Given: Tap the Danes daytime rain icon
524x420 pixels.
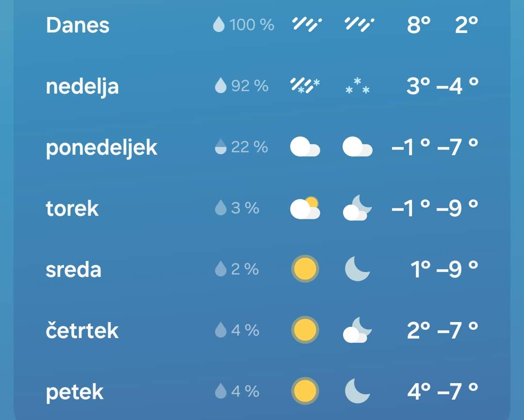Looking at the screenshot, I should point(307,25).
